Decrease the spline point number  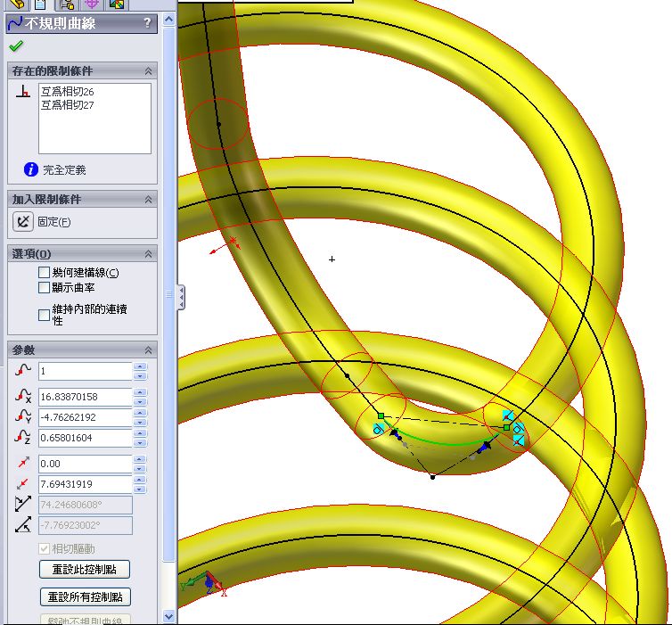(140, 376)
